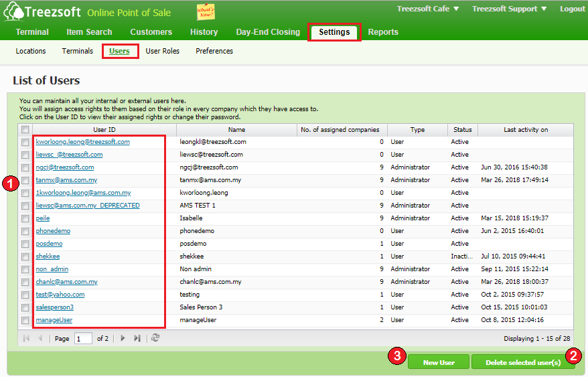Sort by Last activity on column
This screenshot has width=588, height=377.
point(525,130)
